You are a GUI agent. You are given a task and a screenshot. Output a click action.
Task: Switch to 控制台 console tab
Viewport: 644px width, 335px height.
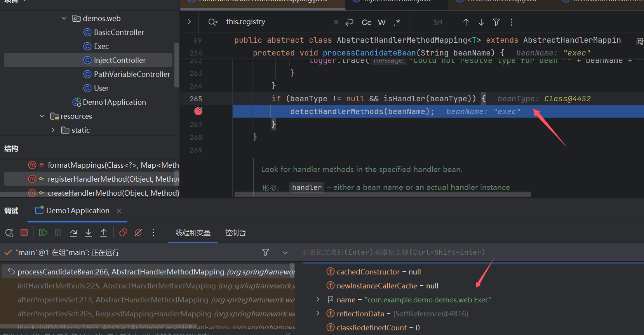point(235,233)
